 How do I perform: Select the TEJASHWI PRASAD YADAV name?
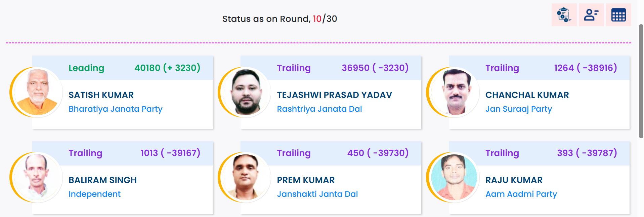tap(334, 95)
